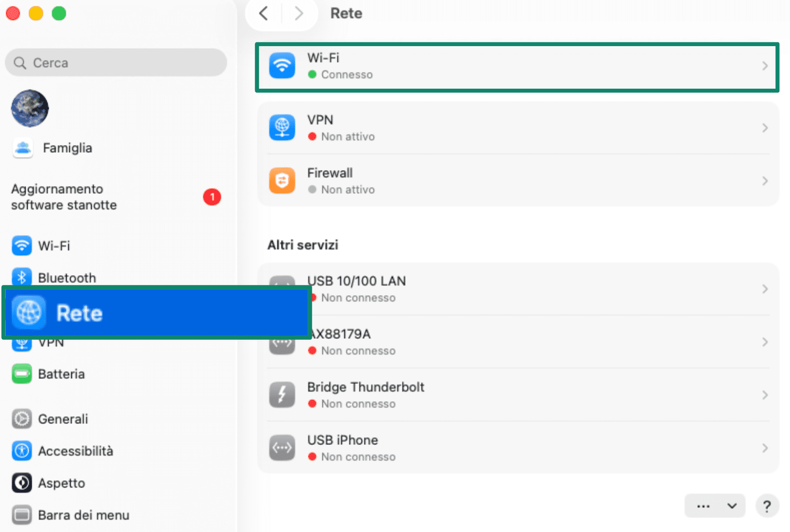The height and width of the screenshot is (532, 790).
Task: Expand AX88179A settings with the arrow
Action: pyautogui.click(x=765, y=341)
